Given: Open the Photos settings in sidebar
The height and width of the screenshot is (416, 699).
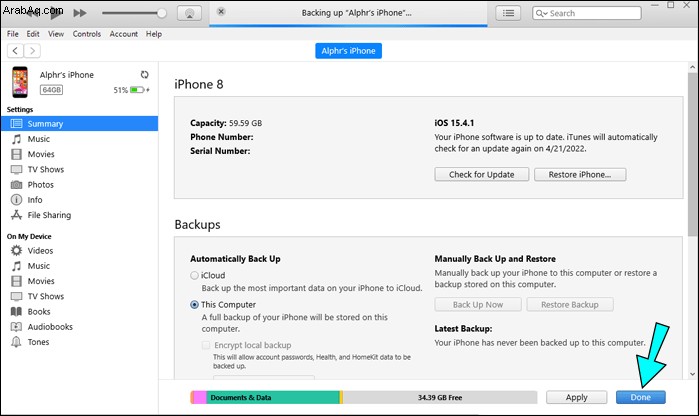Looking at the screenshot, I should 40,185.
